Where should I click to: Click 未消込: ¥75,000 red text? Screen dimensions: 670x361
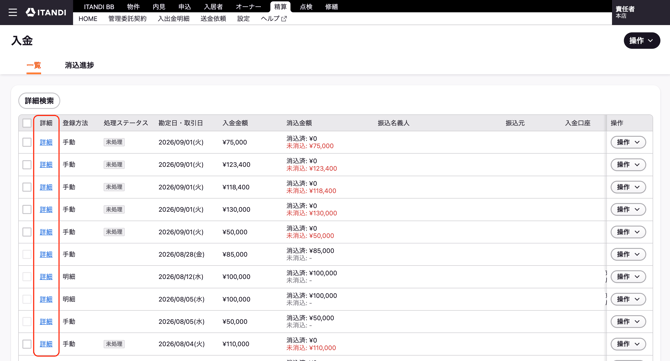click(x=310, y=146)
